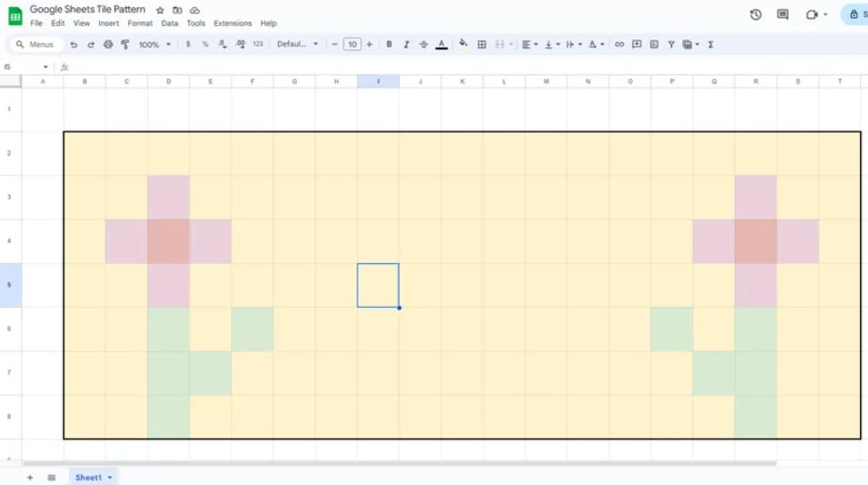Open the Default font dropdown
The height and width of the screenshot is (485, 868).
298,45
